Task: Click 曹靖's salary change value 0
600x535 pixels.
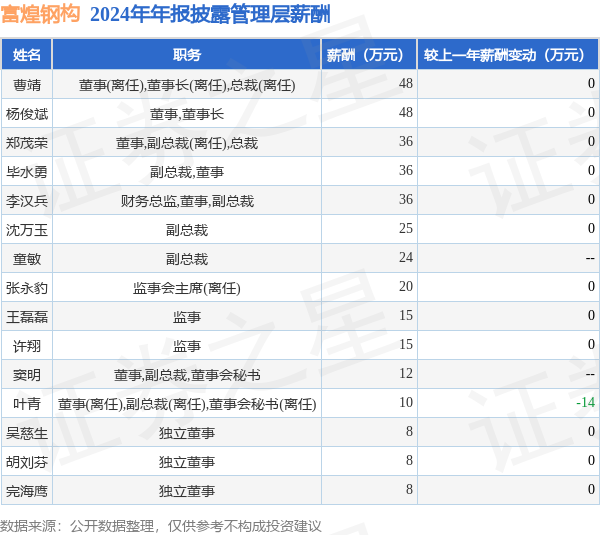Action: click(x=591, y=83)
